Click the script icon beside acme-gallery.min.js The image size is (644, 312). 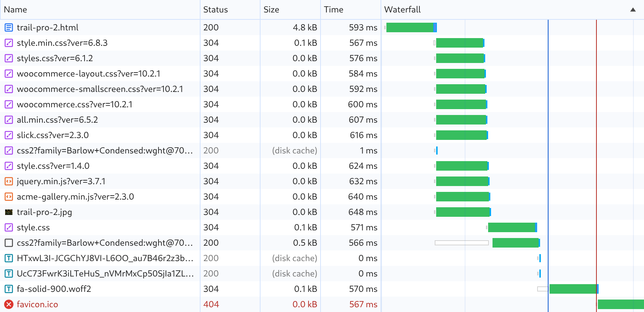click(x=9, y=197)
